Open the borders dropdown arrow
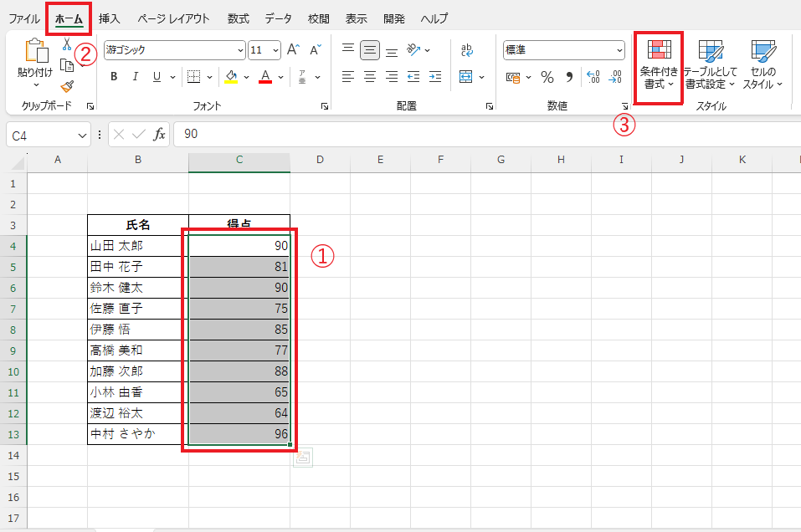This screenshot has height=532, width=801. tap(209, 77)
